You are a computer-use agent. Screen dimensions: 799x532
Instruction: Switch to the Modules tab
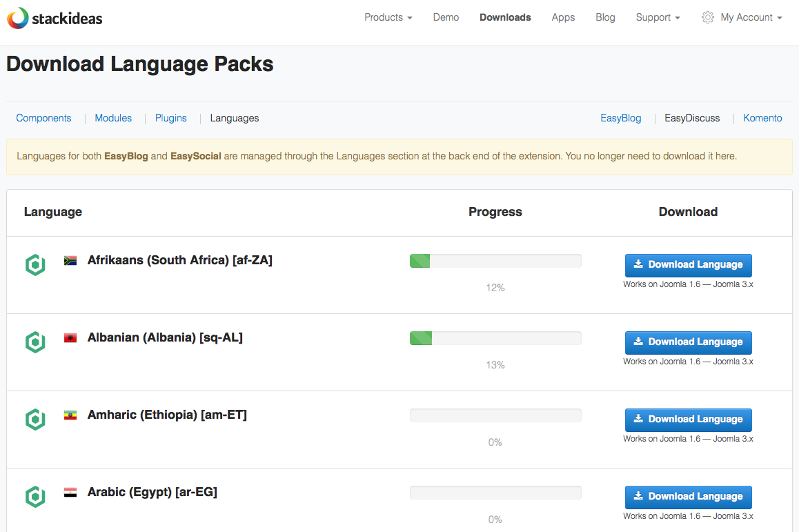113,118
